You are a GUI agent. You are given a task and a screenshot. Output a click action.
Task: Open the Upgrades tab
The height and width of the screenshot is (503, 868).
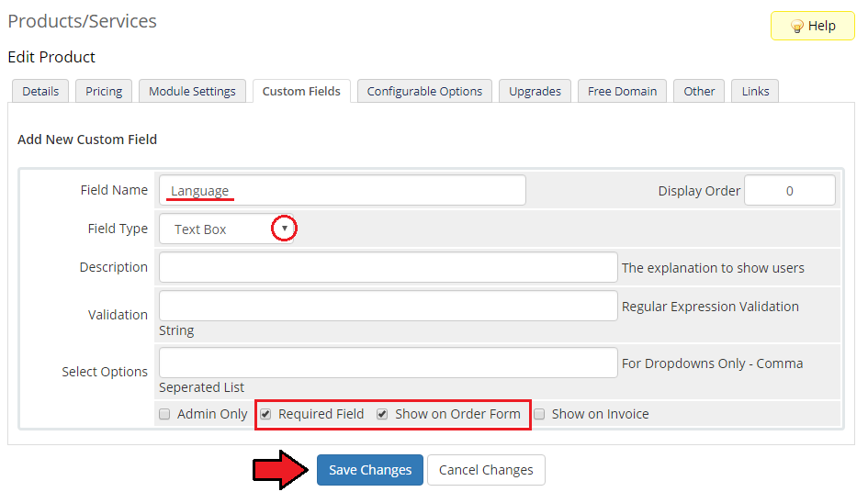535,91
